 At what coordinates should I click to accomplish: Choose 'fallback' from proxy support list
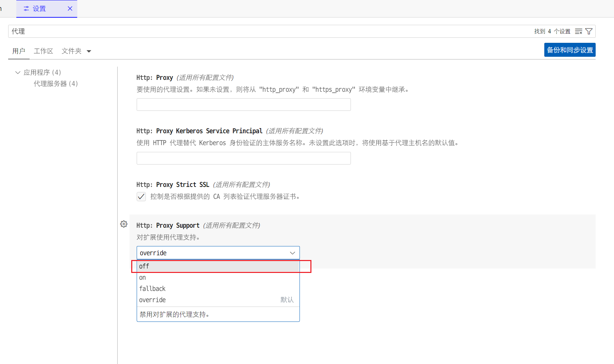pyautogui.click(x=218, y=289)
